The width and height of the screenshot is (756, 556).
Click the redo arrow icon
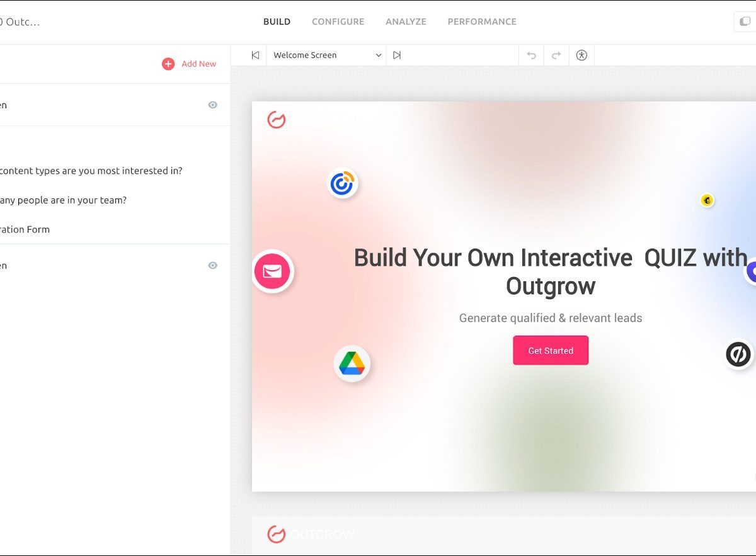[x=556, y=55]
